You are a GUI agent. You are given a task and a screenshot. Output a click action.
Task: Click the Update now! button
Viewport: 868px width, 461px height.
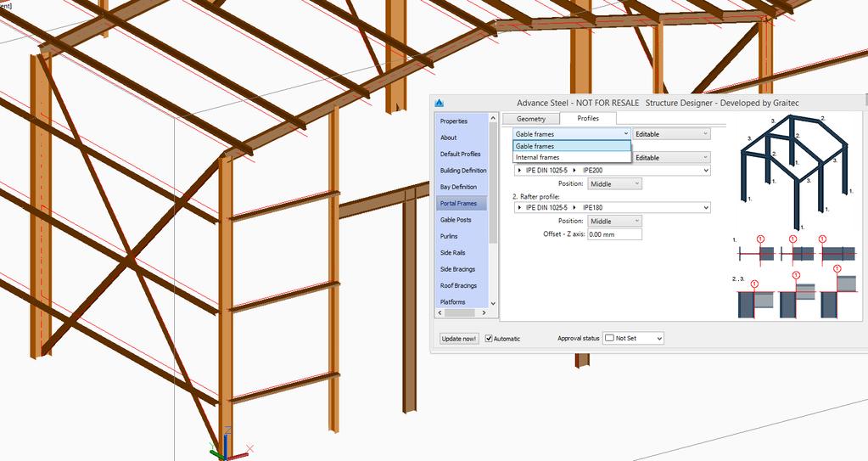coord(459,338)
